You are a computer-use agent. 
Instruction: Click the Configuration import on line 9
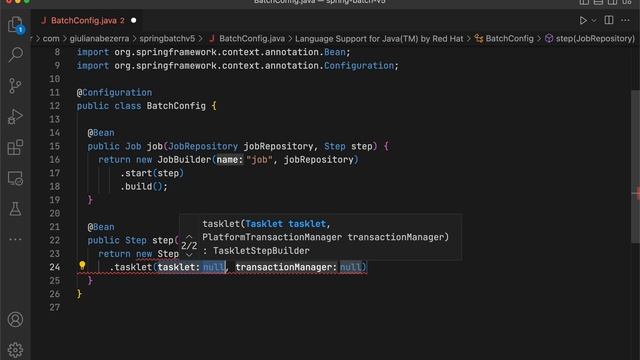coord(359,66)
